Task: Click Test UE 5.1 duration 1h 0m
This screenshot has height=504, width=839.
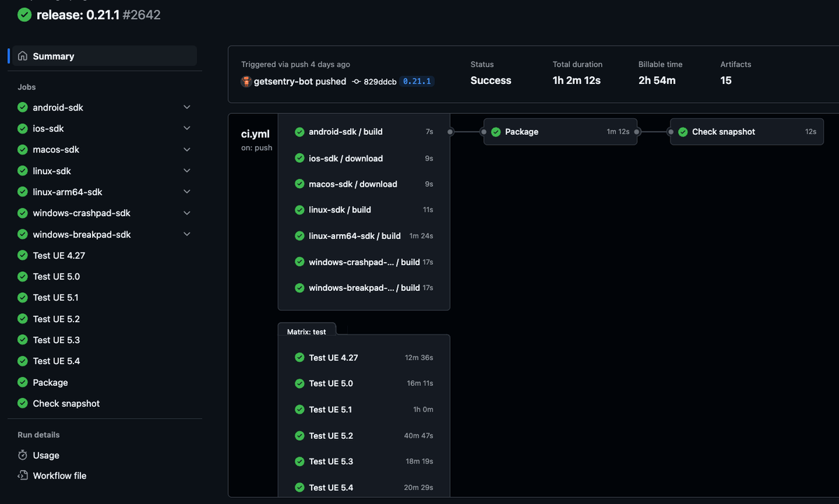Action: click(x=423, y=410)
